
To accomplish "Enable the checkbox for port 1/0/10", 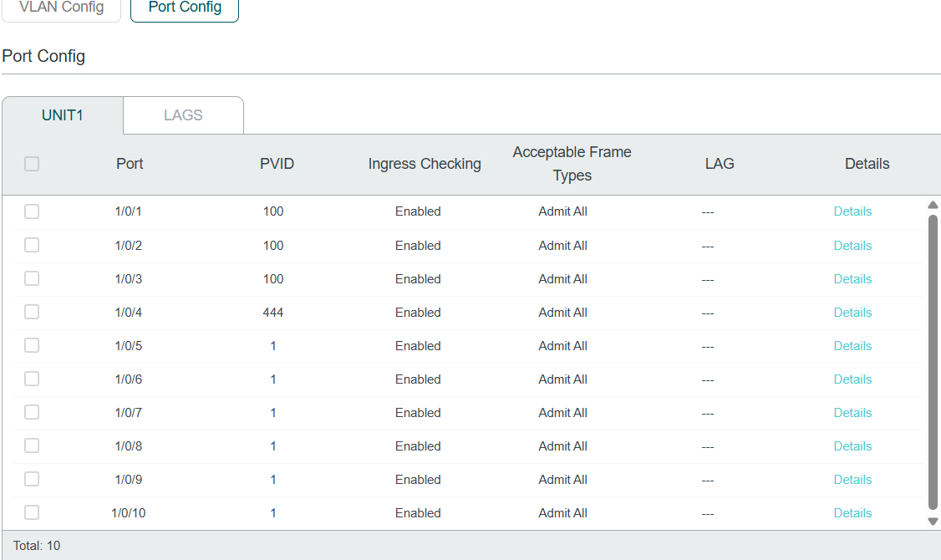I will point(32,512).
